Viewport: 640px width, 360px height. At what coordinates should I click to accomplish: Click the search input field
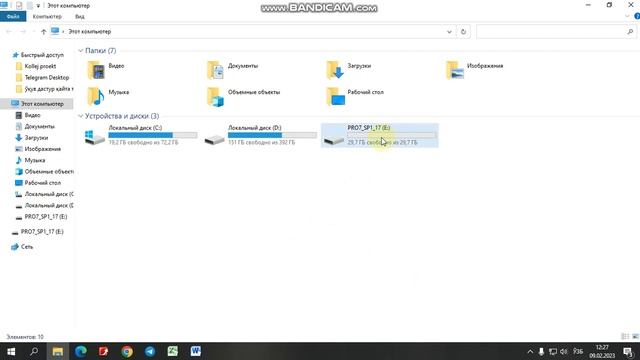(x=551, y=31)
